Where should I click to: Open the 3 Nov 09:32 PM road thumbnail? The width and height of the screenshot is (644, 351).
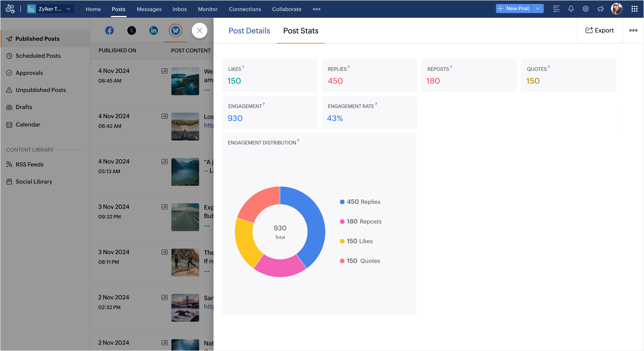[185, 217]
